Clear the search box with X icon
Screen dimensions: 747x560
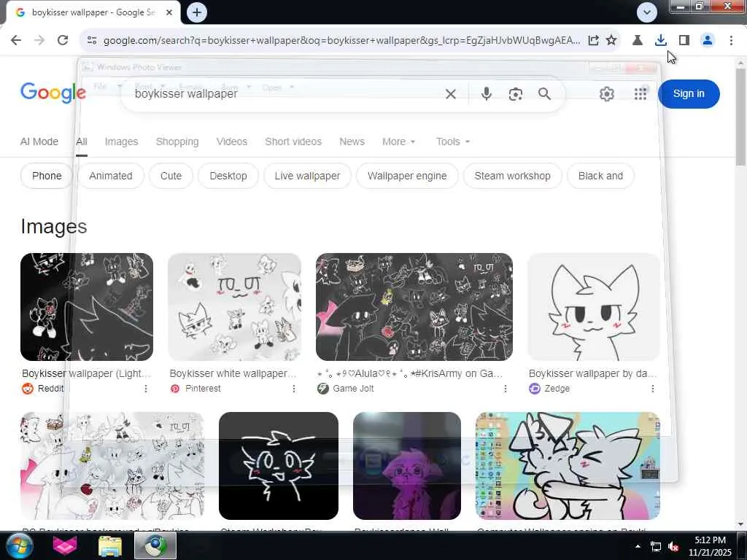(451, 94)
